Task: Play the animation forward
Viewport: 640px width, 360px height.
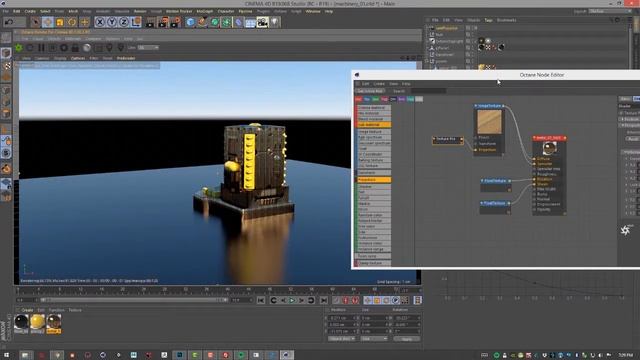Action: click(292, 300)
